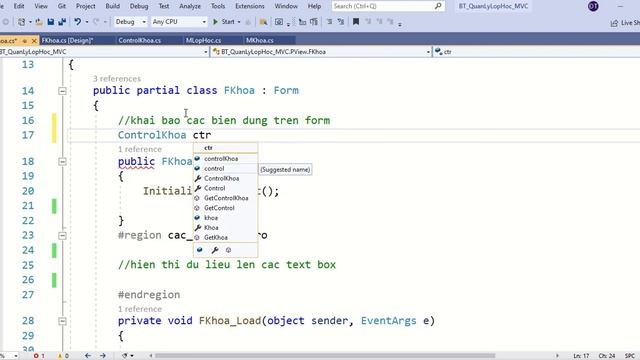
Task: Open the Build menu
Action: pos(112,6)
